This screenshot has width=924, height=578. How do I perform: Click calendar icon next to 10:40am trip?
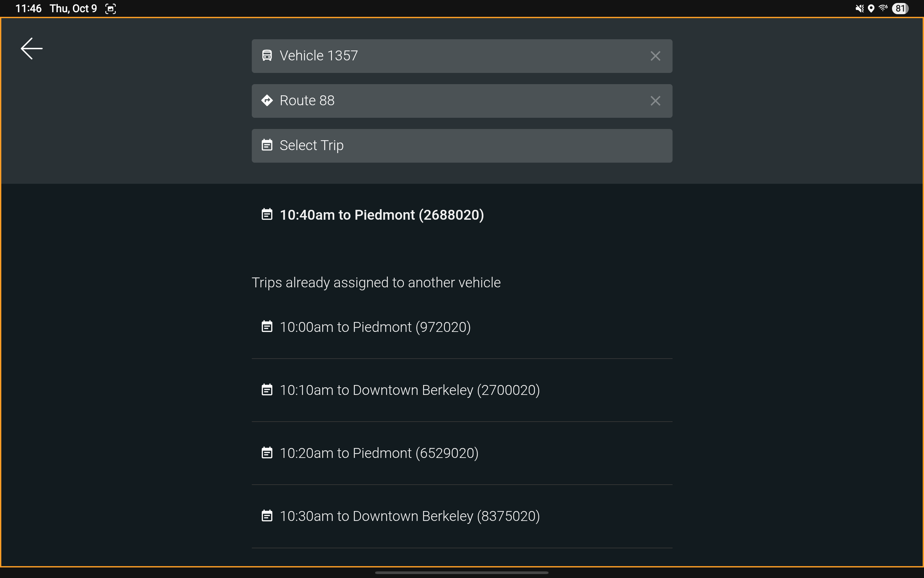(267, 214)
